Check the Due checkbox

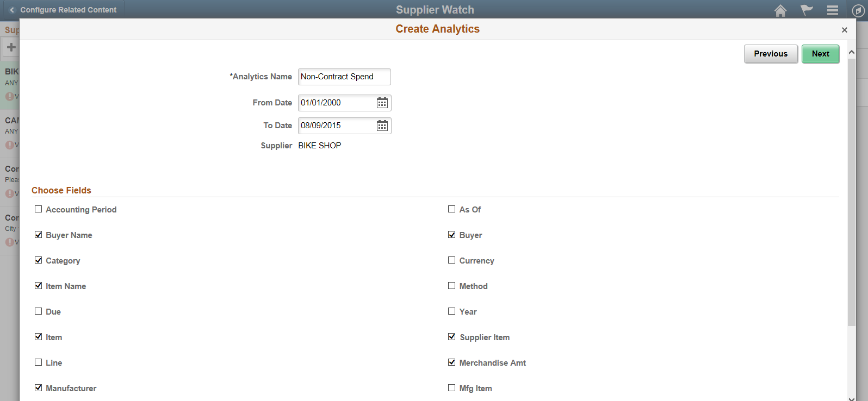(38, 311)
